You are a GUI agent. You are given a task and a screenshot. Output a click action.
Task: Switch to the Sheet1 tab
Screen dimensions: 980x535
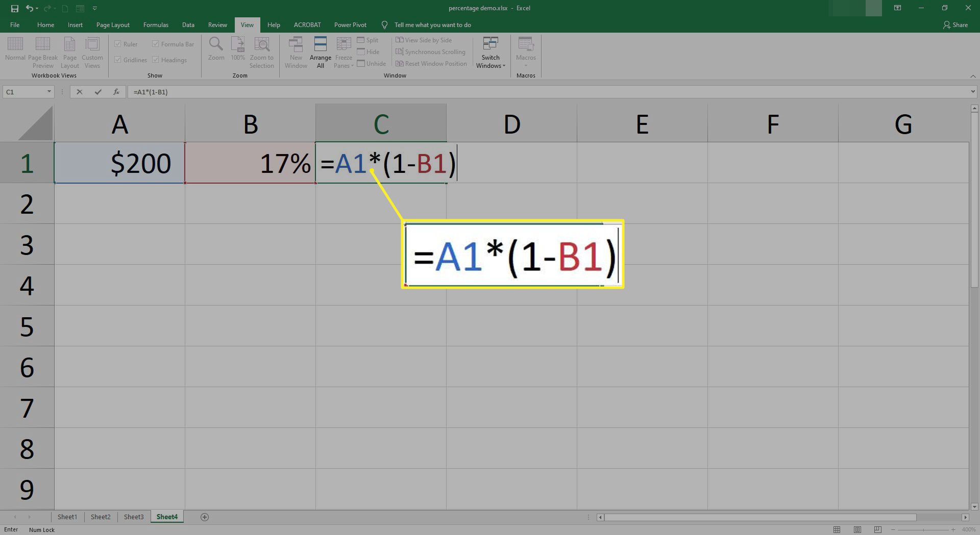point(67,517)
